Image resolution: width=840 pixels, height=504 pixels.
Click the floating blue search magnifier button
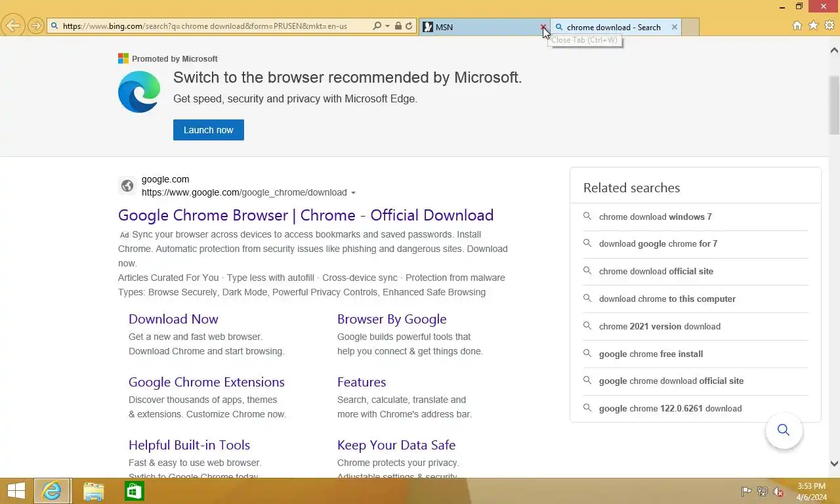(x=784, y=430)
